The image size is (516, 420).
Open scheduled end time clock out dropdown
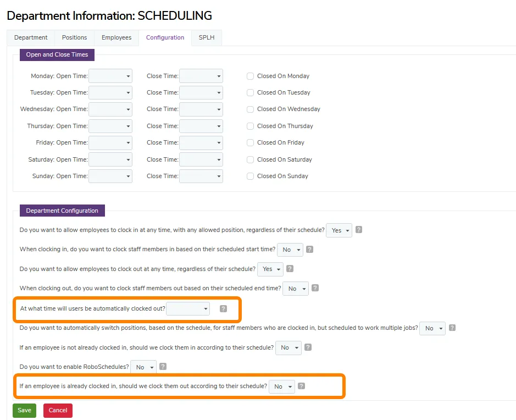pos(296,289)
